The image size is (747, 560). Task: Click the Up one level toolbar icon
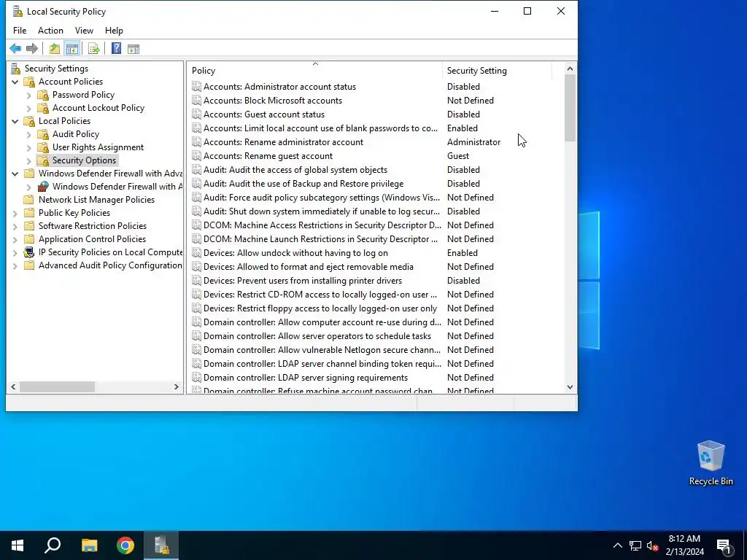54,49
